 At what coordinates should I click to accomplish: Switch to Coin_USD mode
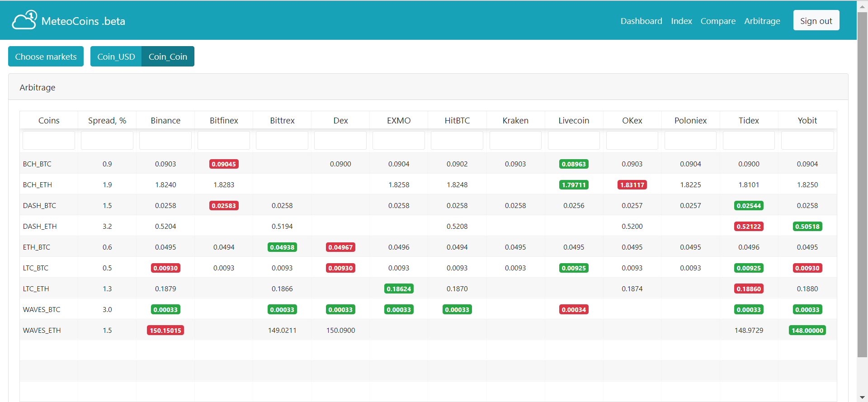tap(116, 57)
